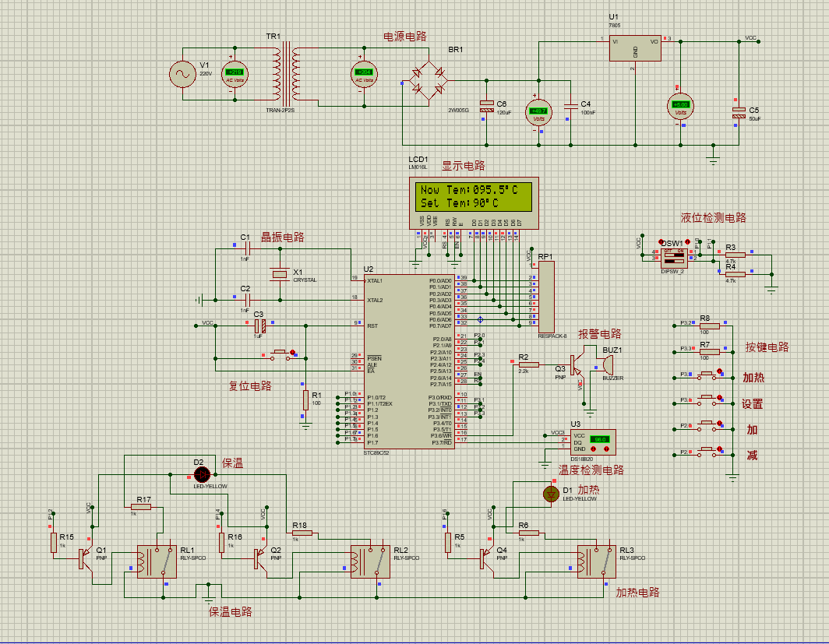The image size is (829, 644).
Task: Select the D2 yellow LED
Action: click(201, 473)
